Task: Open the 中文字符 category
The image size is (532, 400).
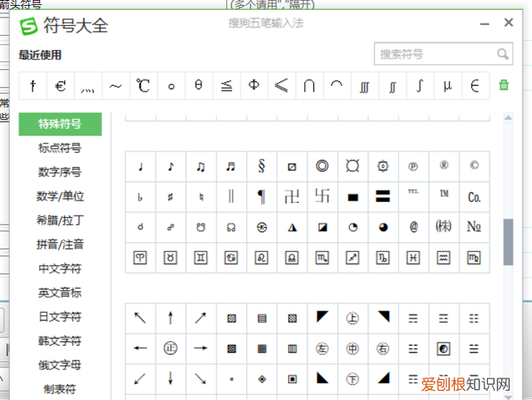Action: point(60,269)
